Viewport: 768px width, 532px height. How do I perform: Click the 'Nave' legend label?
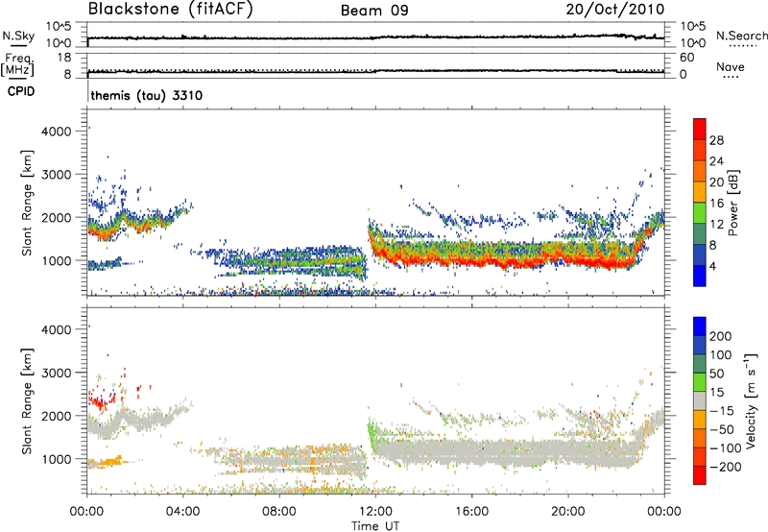[730, 67]
